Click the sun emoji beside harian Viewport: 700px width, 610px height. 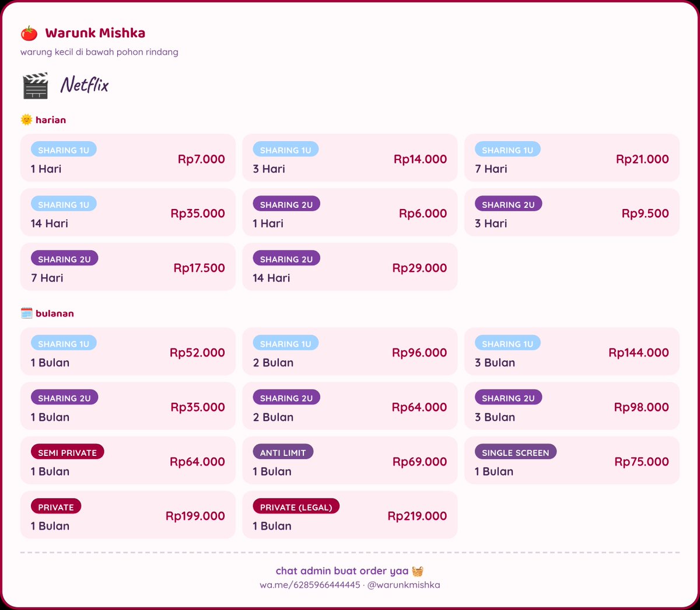click(26, 120)
